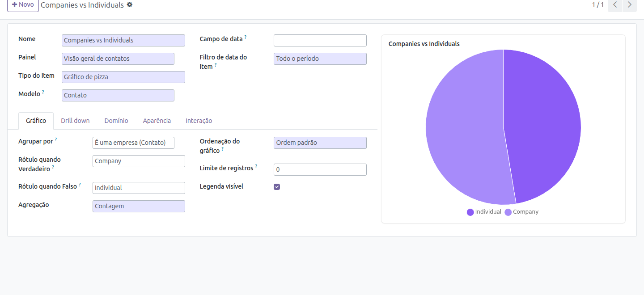Screen dimensions: 644x295
Task: Switch to the Gráfico tab
Action: 36,121
